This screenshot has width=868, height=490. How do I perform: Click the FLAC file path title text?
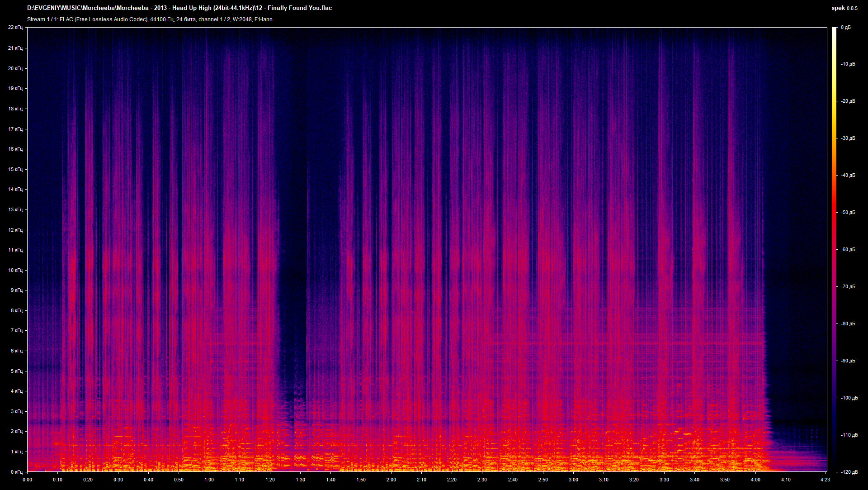[179, 8]
